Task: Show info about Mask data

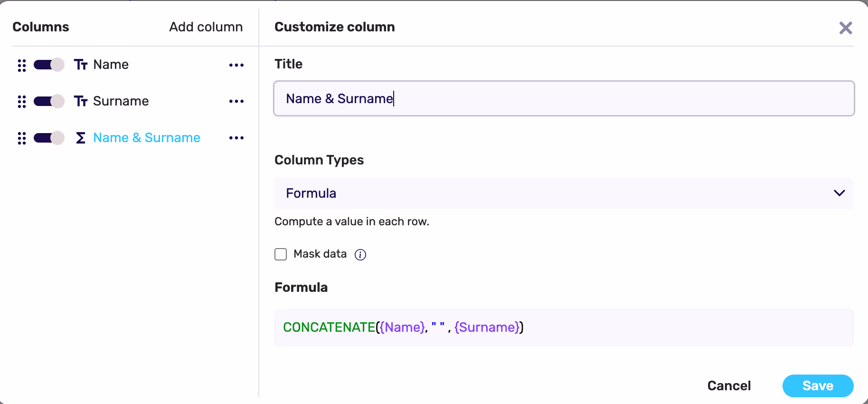Action: (360, 255)
